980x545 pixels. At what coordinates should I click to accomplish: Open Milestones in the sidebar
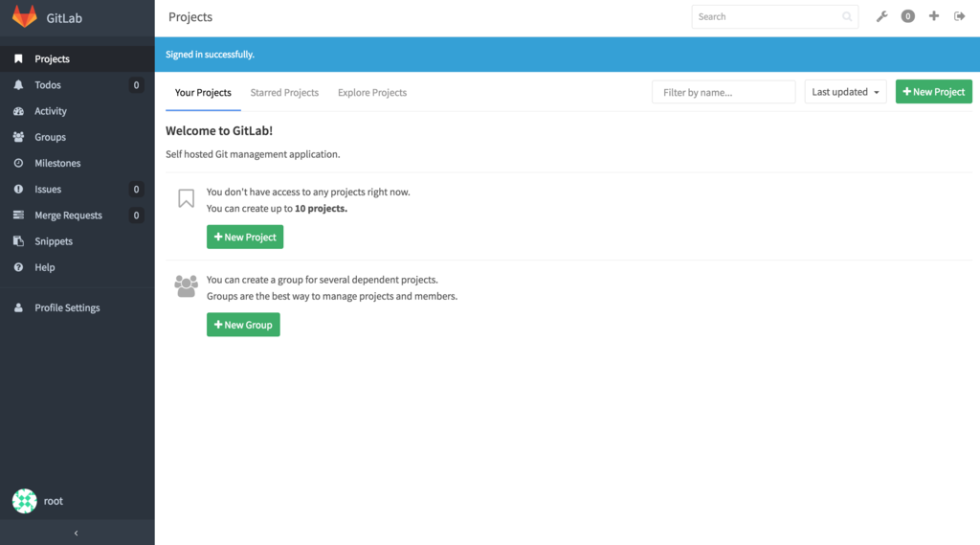tap(78, 163)
